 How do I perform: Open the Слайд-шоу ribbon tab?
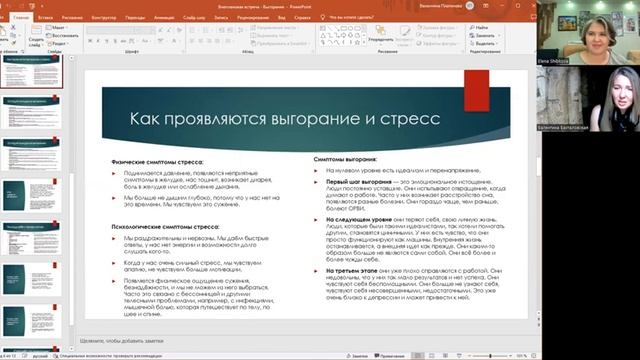[x=194, y=18]
